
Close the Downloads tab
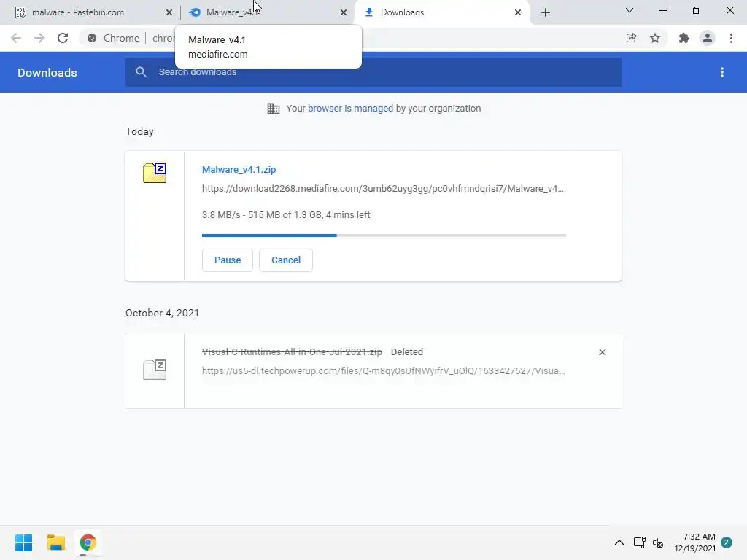click(518, 12)
